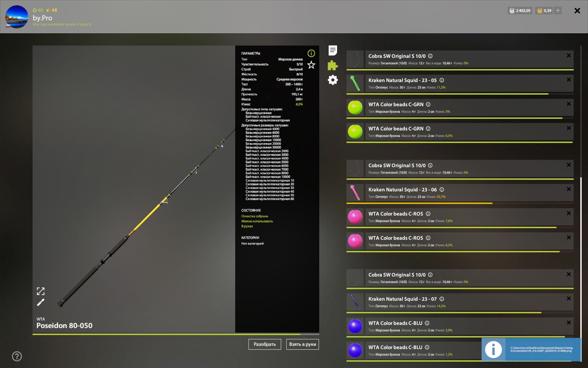Viewport: 588px width, 368px height.
Task: Select first green bead thumbnail
Action: (x=355, y=108)
